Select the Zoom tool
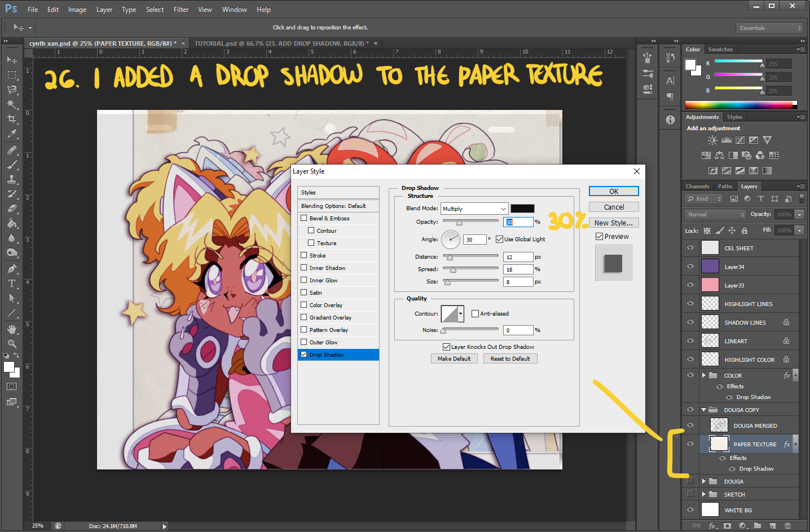Image resolution: width=810 pixels, height=532 pixels. click(x=11, y=343)
